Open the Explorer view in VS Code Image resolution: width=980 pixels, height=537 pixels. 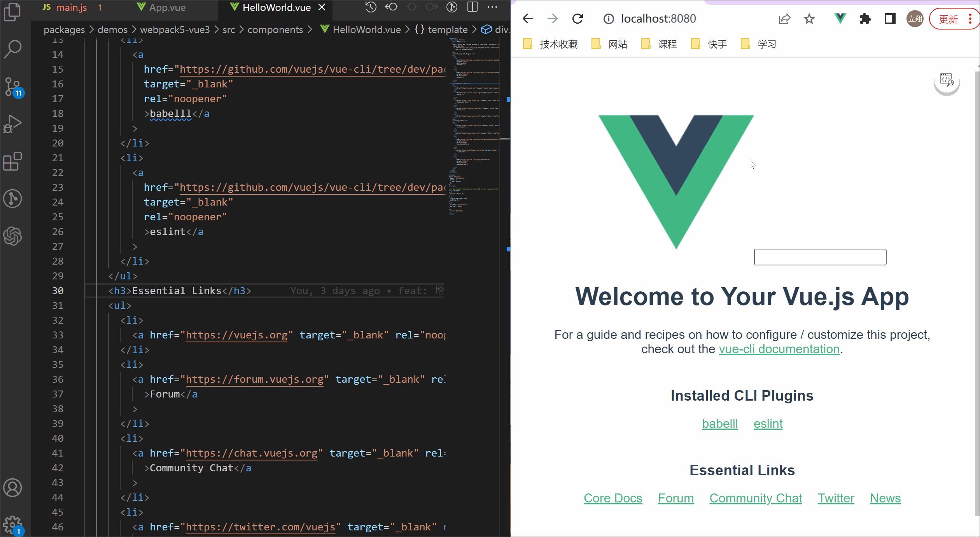click(13, 12)
